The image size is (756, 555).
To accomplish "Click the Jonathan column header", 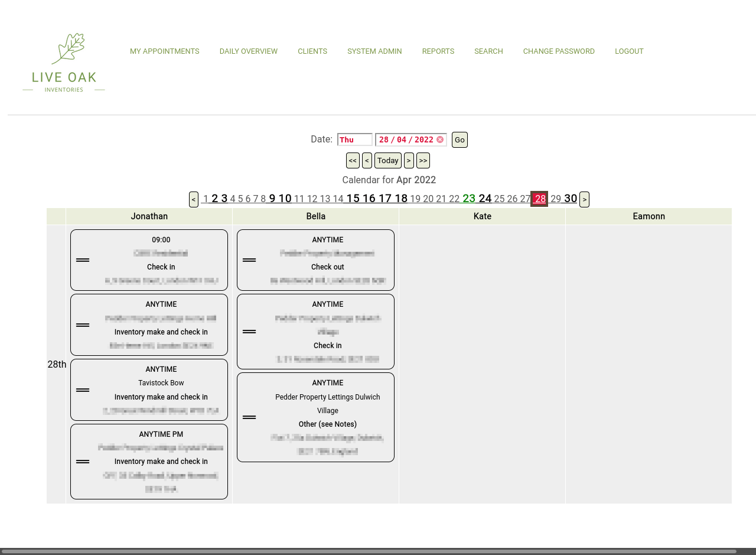I will tap(149, 216).
